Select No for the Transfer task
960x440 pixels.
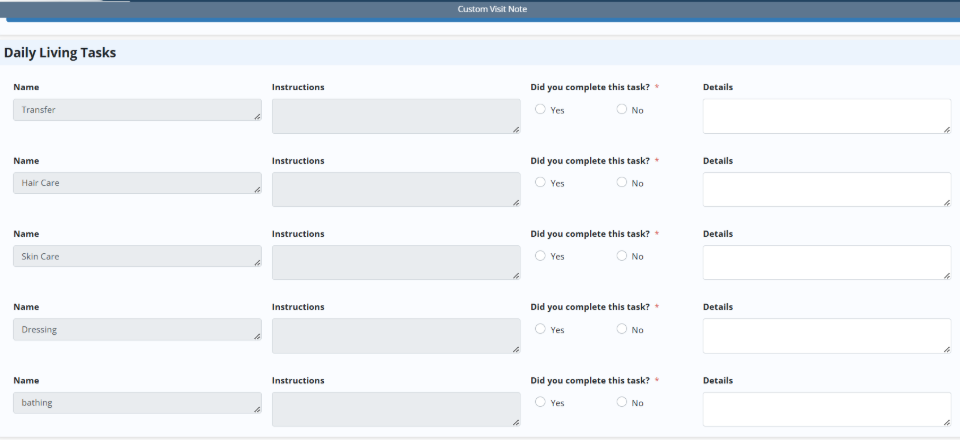[x=622, y=110]
